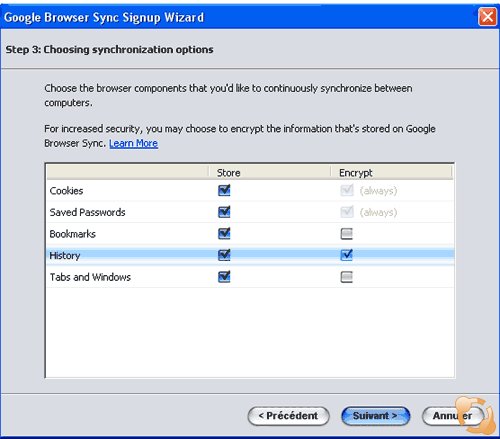Enable Encrypt checkbox for Tabs and Windows

tap(347, 277)
